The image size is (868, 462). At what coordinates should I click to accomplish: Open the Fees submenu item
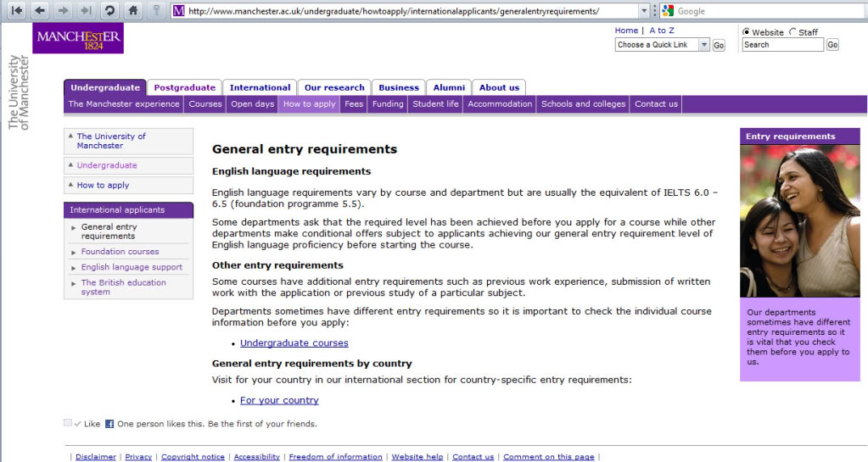coord(354,104)
